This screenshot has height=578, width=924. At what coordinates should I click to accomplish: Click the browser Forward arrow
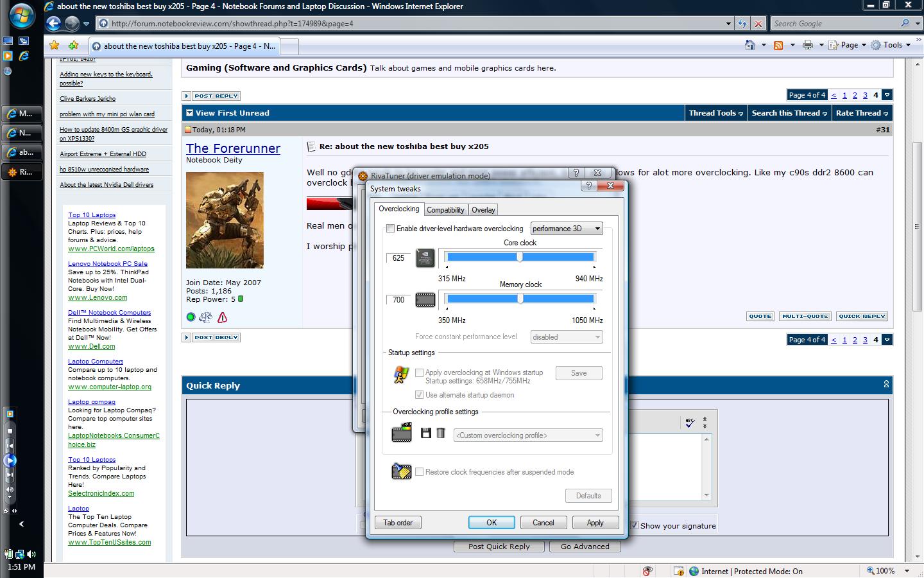[x=72, y=24]
